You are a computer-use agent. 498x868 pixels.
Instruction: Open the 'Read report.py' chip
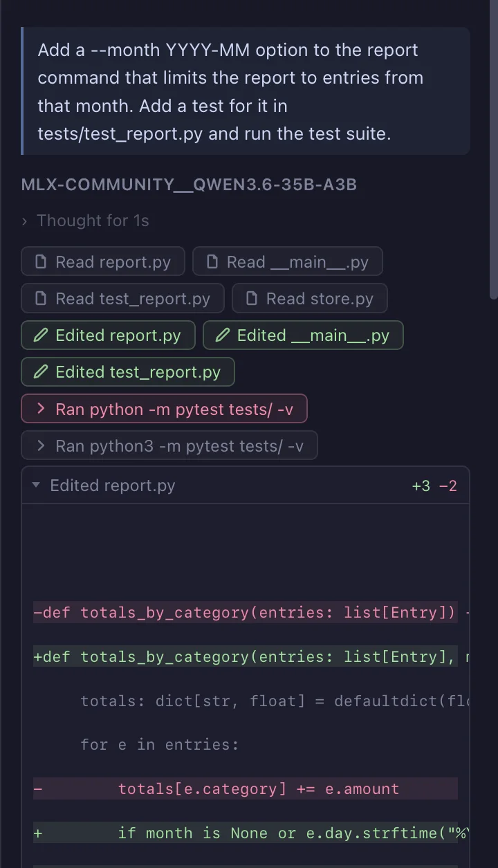[x=103, y=262]
